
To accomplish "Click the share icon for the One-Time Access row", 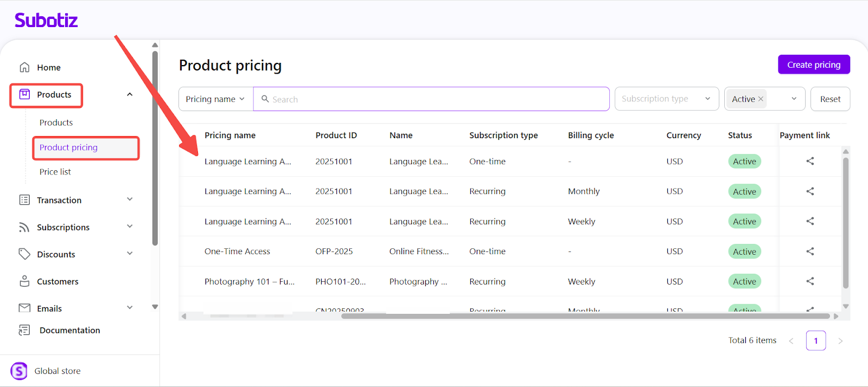I will click(x=810, y=251).
